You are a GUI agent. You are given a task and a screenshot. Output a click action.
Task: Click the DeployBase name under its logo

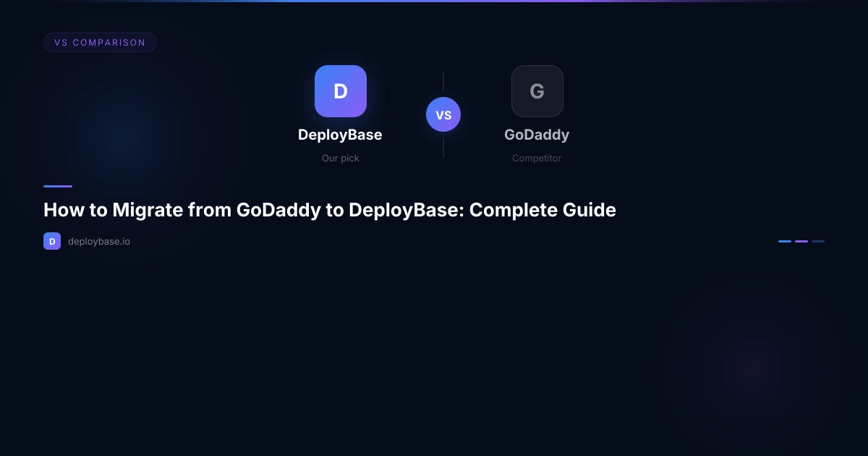(340, 135)
